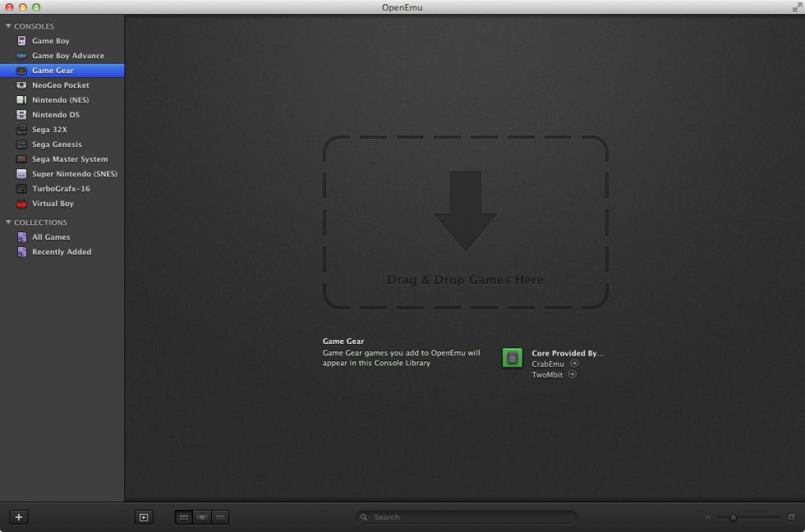Click the CONSOLES header text
This screenshot has width=805, height=532.
click(34, 26)
